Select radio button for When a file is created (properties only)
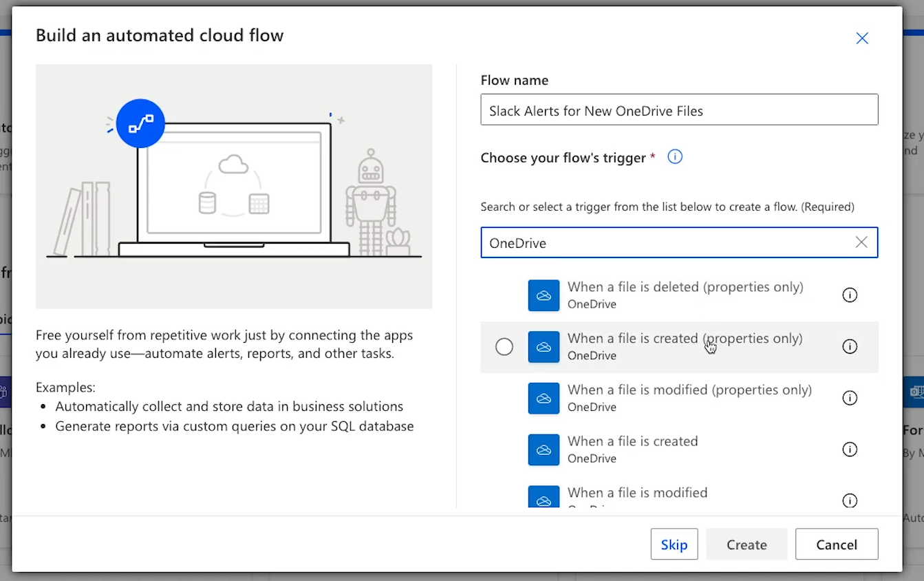 [x=504, y=347]
